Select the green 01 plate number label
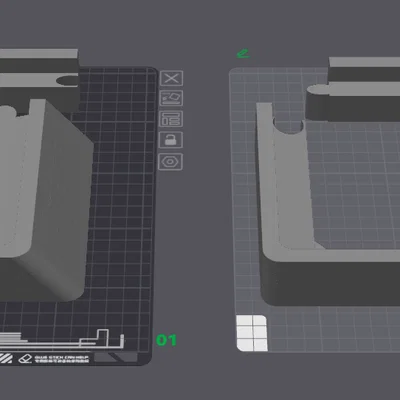 [166, 340]
